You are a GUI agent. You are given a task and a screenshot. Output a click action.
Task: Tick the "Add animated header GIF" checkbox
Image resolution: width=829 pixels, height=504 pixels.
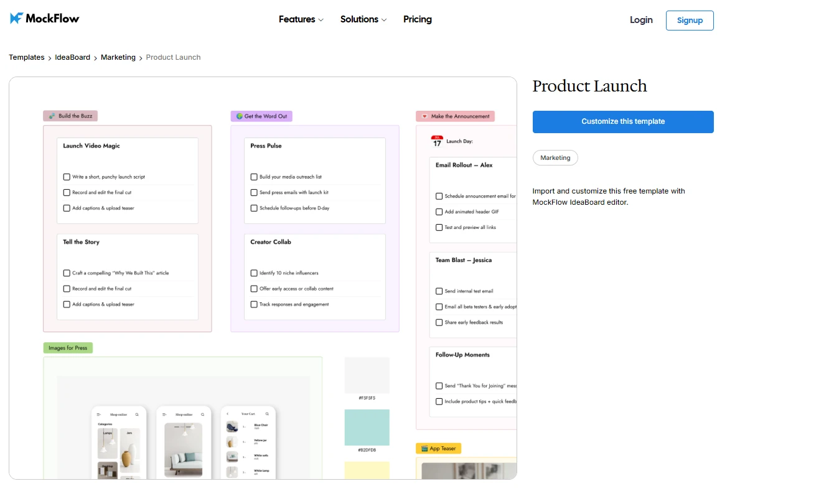(439, 212)
